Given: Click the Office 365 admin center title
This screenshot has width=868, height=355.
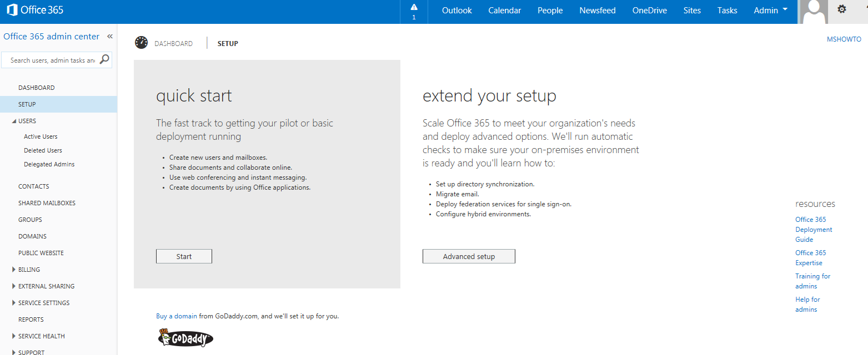Looking at the screenshot, I should click(52, 37).
